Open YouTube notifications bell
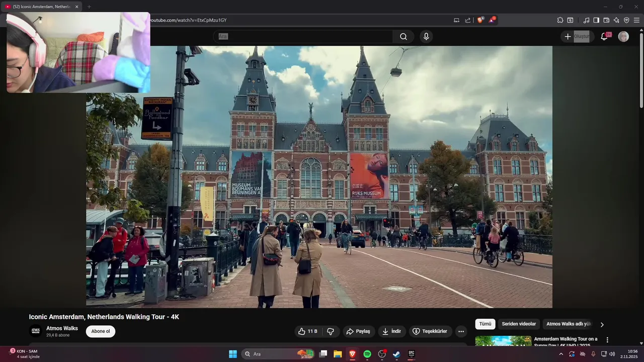 (x=605, y=37)
